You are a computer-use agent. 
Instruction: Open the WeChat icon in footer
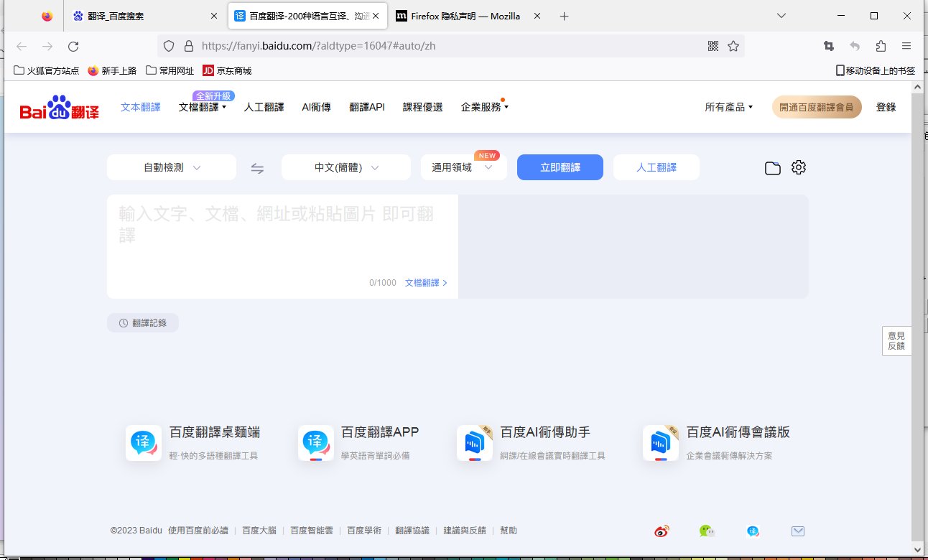click(707, 531)
